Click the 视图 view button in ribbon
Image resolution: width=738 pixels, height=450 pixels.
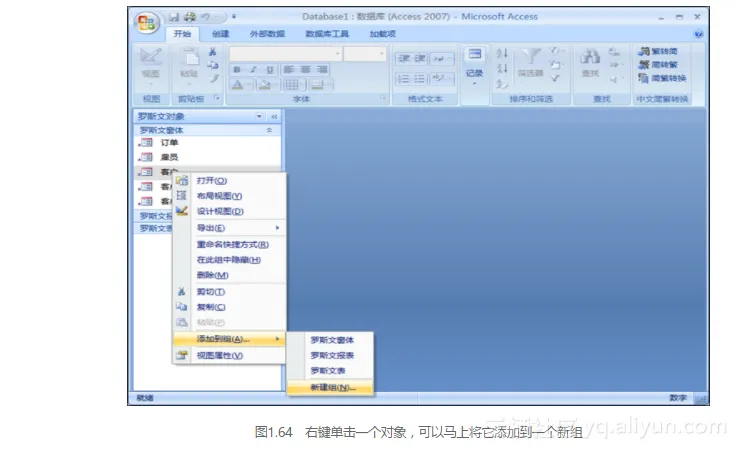point(151,67)
